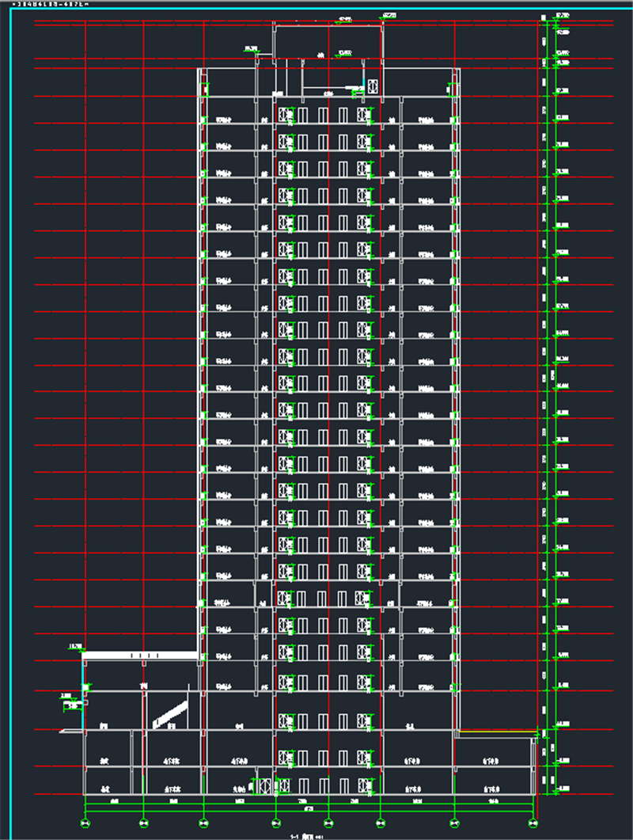Select the lowest elevation marker on the right dimension column
633x840 pixels.
pyautogui.click(x=563, y=789)
